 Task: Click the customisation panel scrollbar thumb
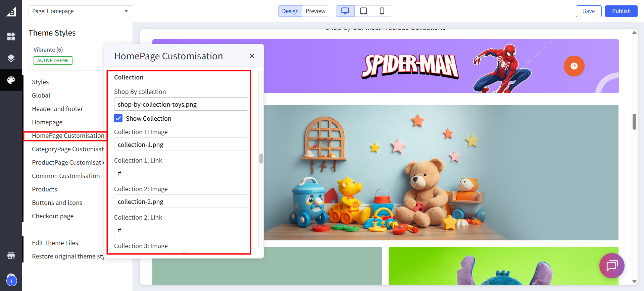(261, 159)
